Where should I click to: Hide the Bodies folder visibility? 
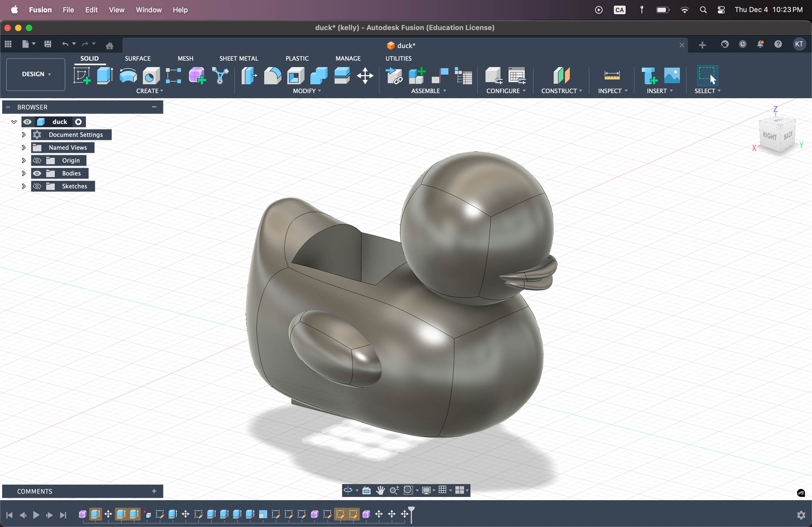point(37,173)
